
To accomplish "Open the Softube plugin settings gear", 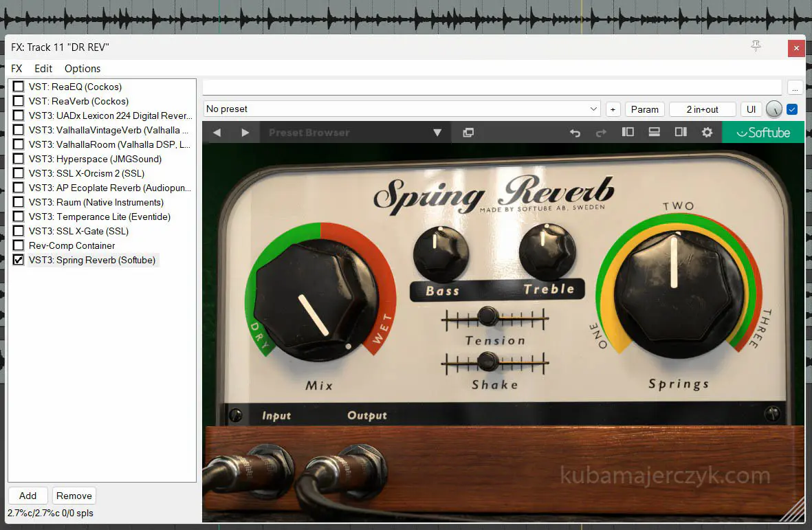I will coord(707,132).
